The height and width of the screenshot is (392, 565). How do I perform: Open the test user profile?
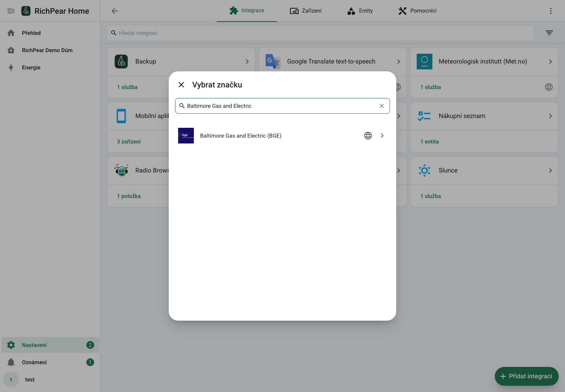click(50, 379)
